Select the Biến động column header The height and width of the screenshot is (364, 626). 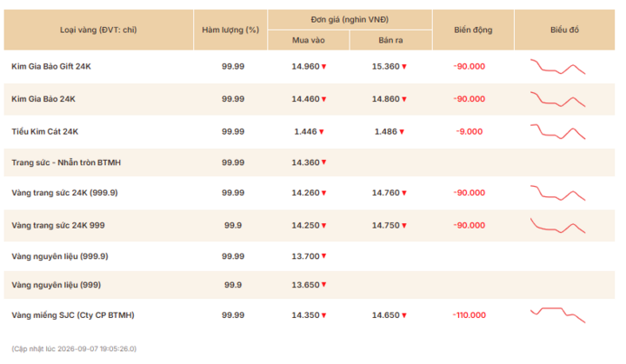point(473,30)
